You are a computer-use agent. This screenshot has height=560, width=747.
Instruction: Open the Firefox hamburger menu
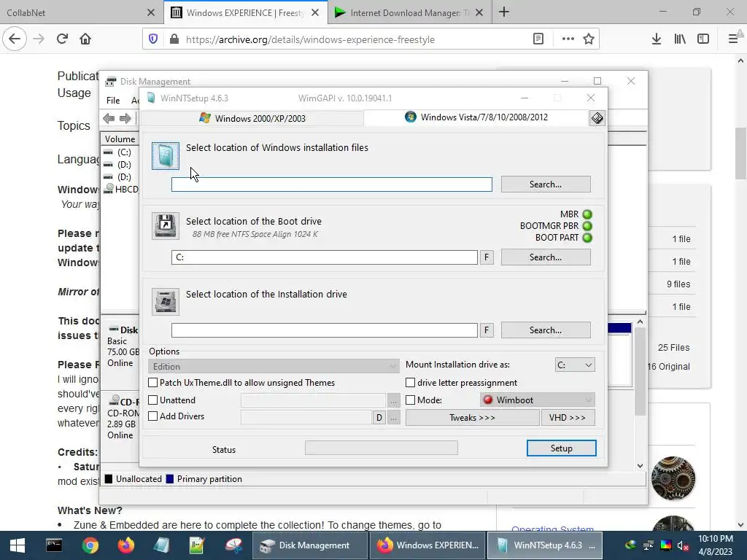[734, 39]
